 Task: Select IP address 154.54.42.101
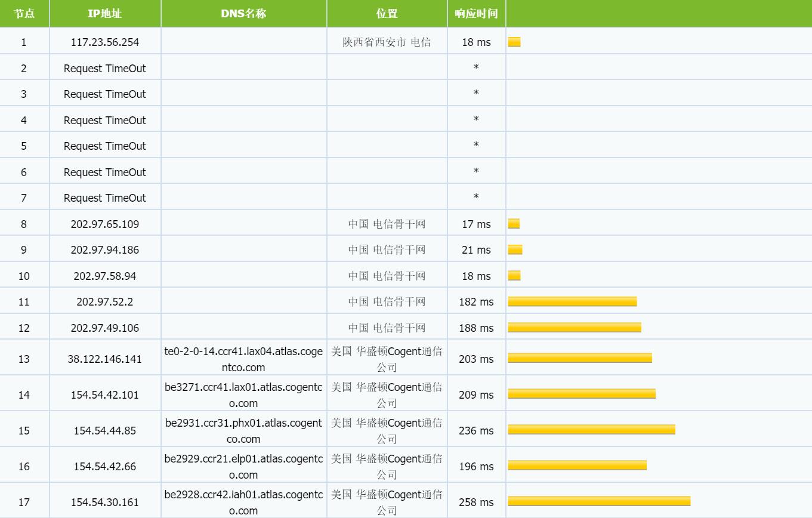(x=105, y=395)
